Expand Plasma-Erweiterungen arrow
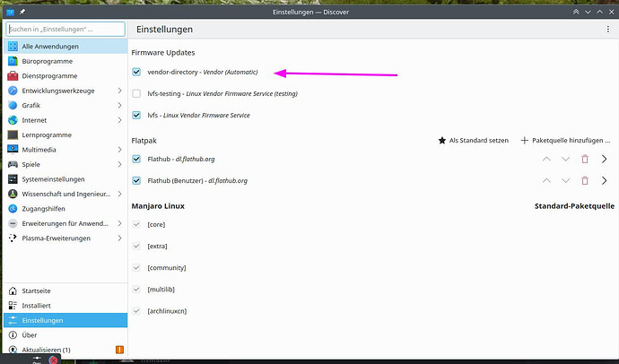Image resolution: width=619 pixels, height=364 pixels. coord(119,238)
